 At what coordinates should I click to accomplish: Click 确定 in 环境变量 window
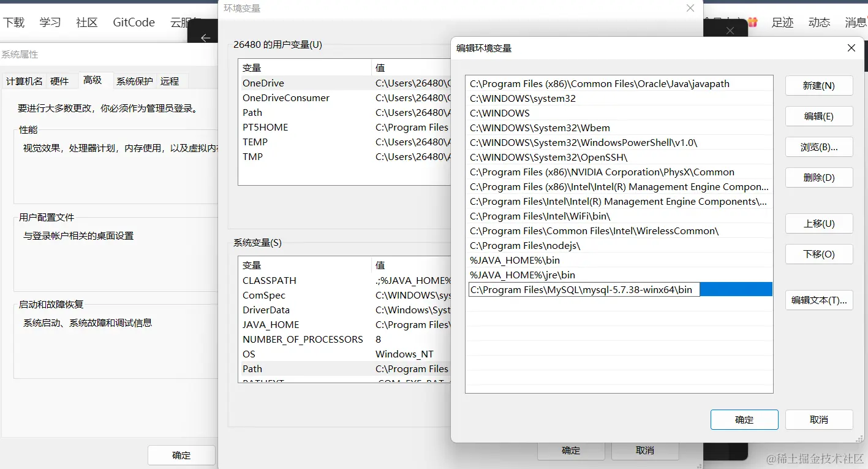(x=571, y=451)
